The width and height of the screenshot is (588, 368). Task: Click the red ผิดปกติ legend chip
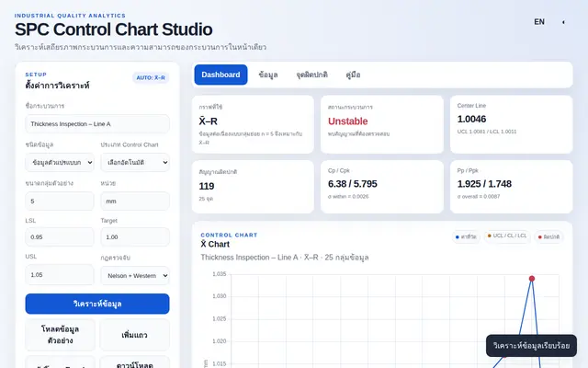pos(548,237)
